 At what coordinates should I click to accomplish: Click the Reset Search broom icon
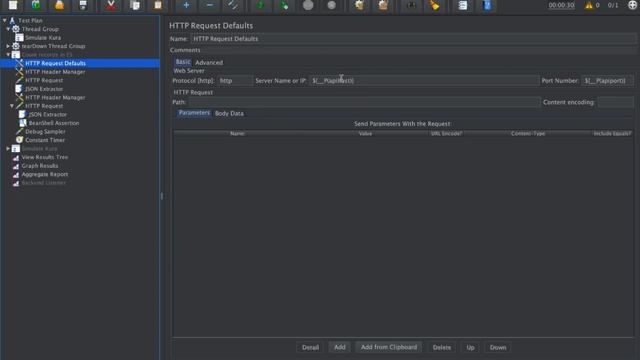pyautogui.click(x=435, y=5)
